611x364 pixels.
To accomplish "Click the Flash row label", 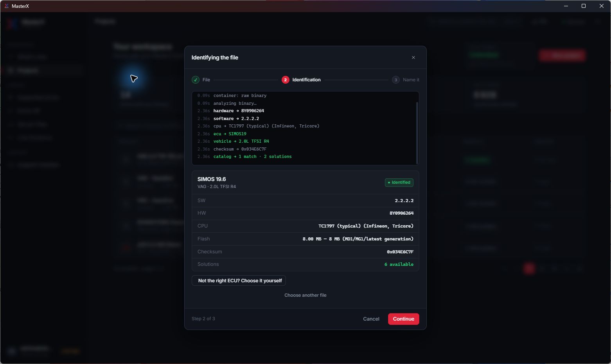I will (203, 239).
